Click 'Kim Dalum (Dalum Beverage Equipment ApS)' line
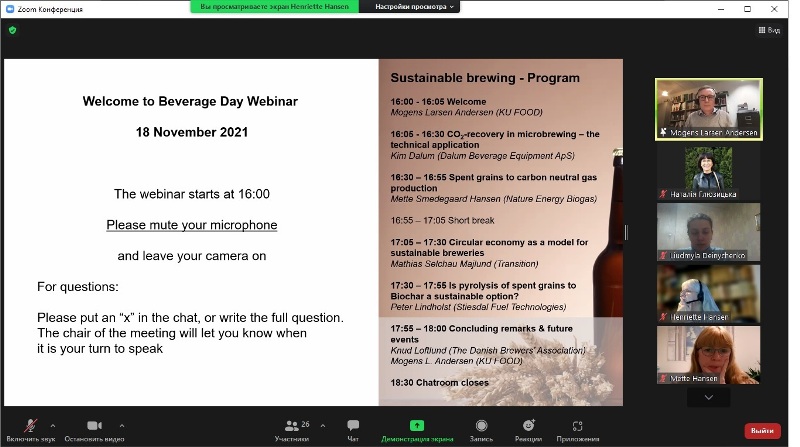This screenshot has height=447, width=800. [483, 156]
